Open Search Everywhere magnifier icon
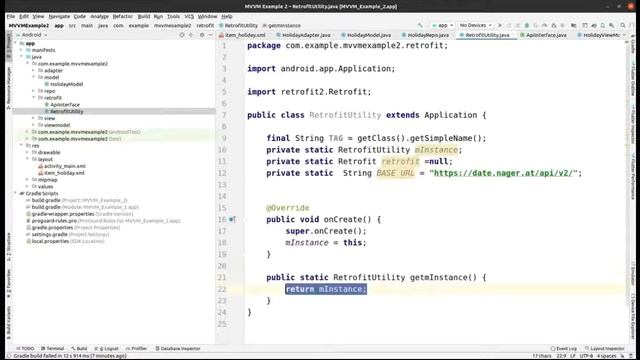This screenshot has width=640, height=360. click(x=622, y=25)
